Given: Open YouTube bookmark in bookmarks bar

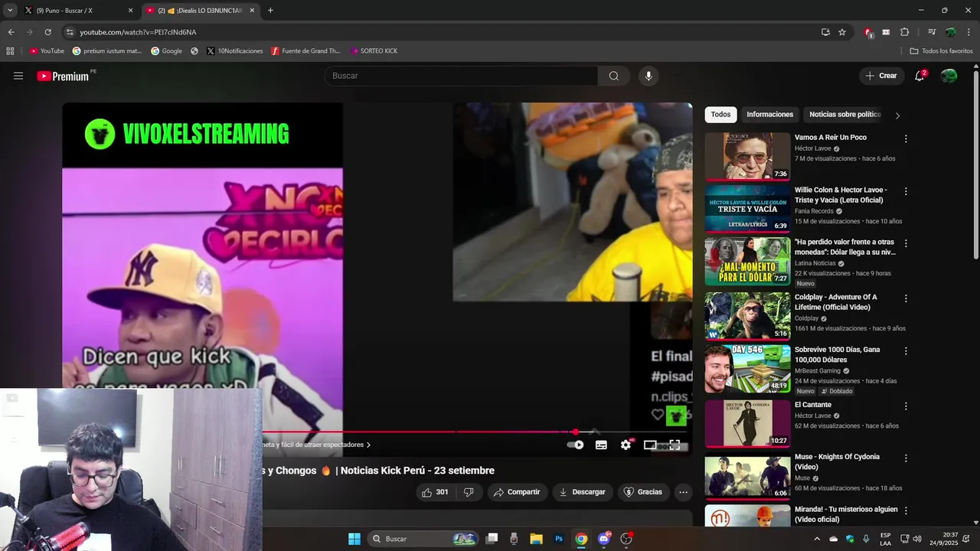Looking at the screenshot, I should 47,51.
